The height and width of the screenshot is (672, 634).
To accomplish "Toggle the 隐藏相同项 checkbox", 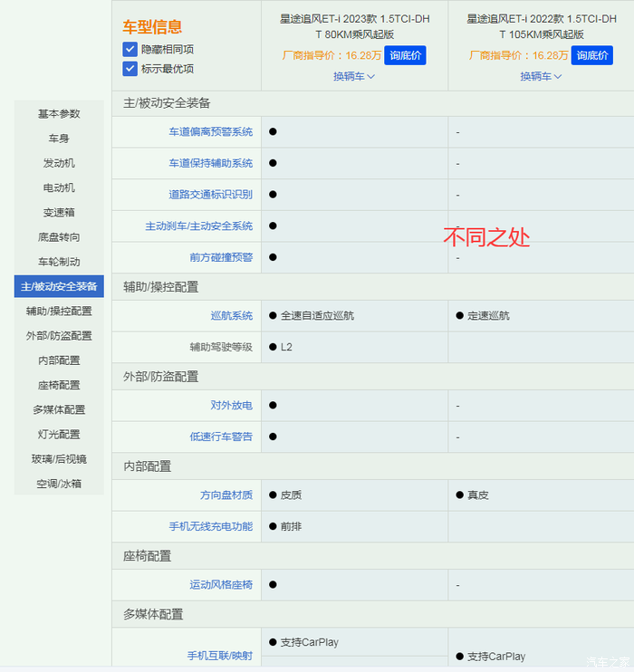I will [130, 50].
